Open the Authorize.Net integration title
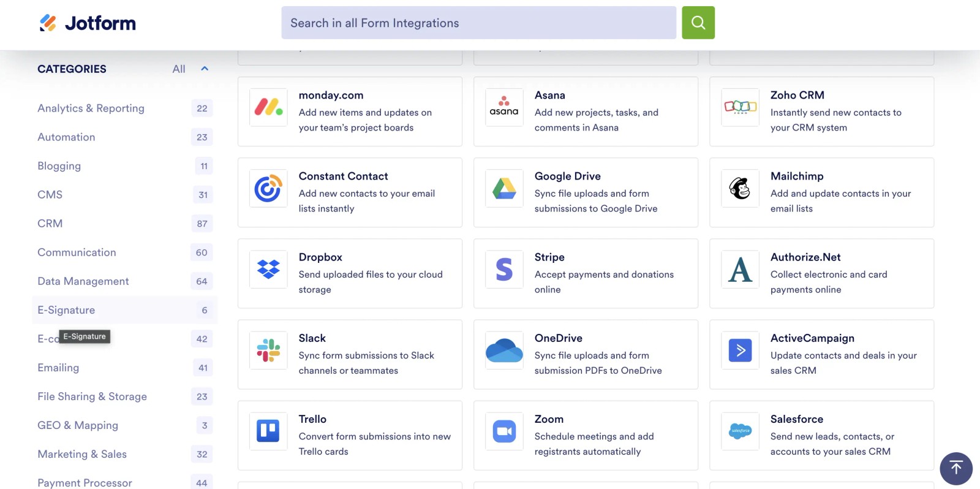This screenshot has height=489, width=980. pos(805,257)
